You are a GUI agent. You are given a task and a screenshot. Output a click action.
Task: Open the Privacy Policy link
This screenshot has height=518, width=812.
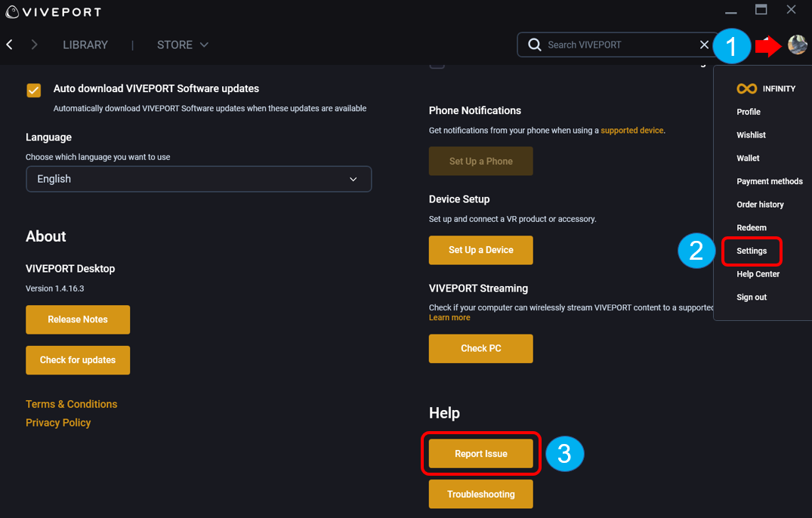pos(58,423)
